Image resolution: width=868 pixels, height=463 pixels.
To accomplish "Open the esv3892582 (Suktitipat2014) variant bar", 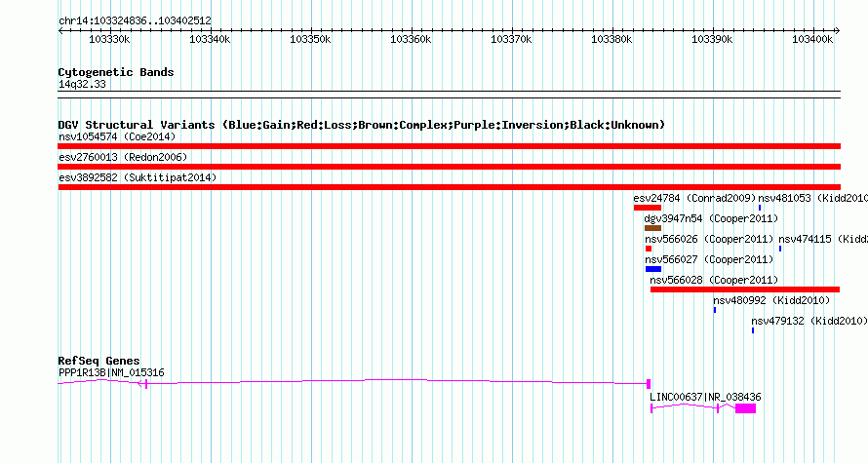I will click(x=449, y=187).
